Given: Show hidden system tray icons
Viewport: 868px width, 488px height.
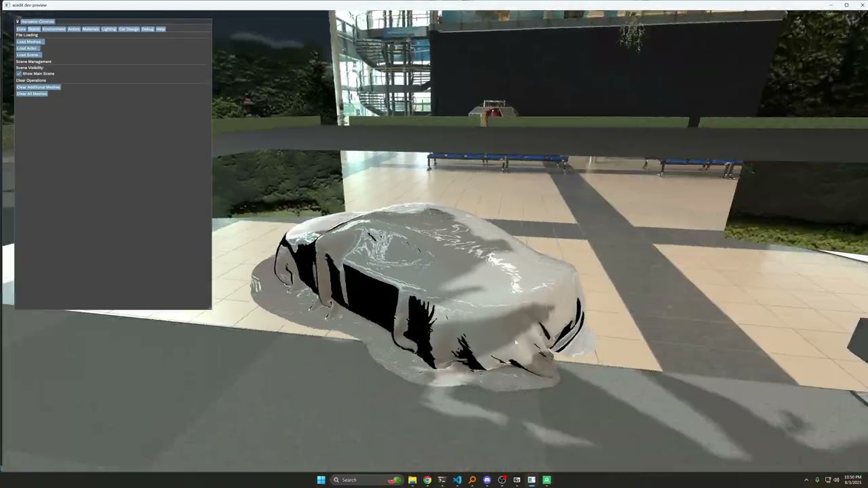Looking at the screenshot, I should click(806, 480).
